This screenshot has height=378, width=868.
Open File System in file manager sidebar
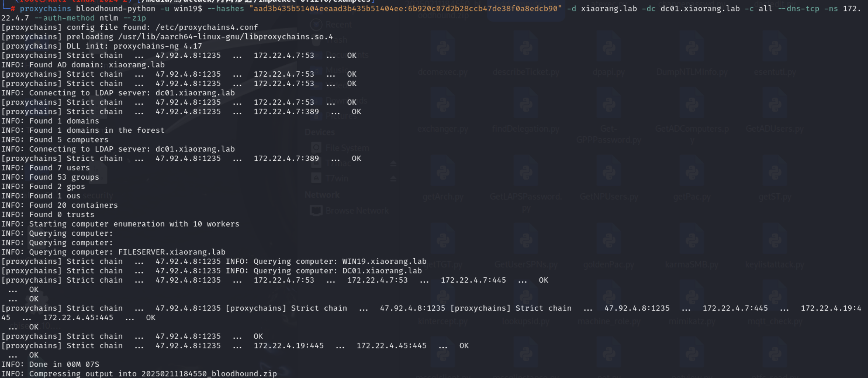(340, 148)
